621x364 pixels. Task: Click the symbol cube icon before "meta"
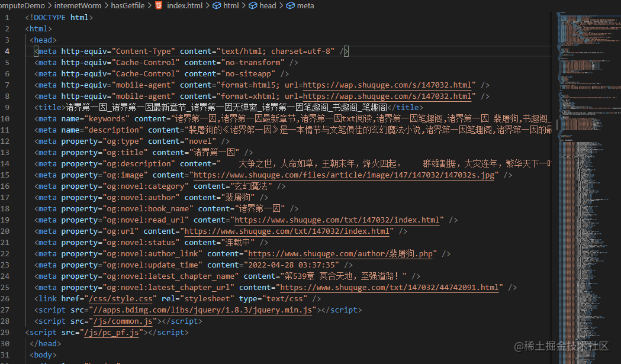coord(289,5)
